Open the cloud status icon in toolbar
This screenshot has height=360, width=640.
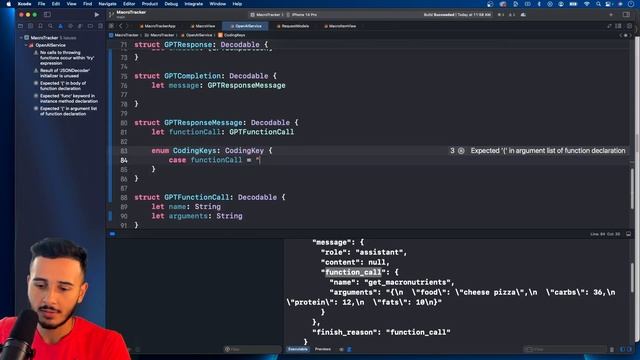click(x=523, y=15)
